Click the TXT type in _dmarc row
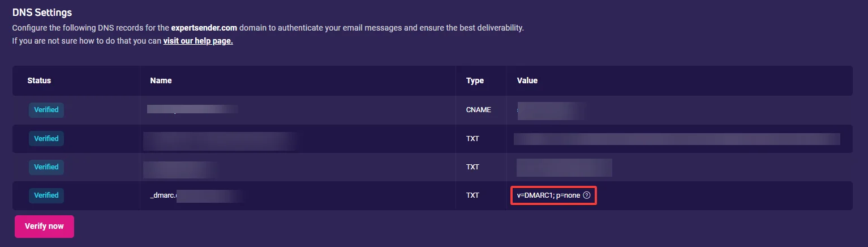This screenshot has width=868, height=247. [472, 195]
